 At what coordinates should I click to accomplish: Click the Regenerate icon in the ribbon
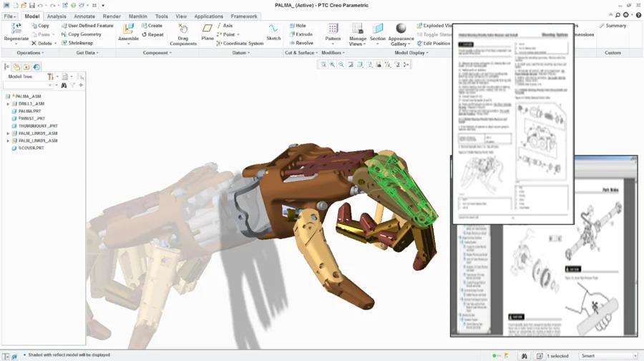(x=16, y=29)
